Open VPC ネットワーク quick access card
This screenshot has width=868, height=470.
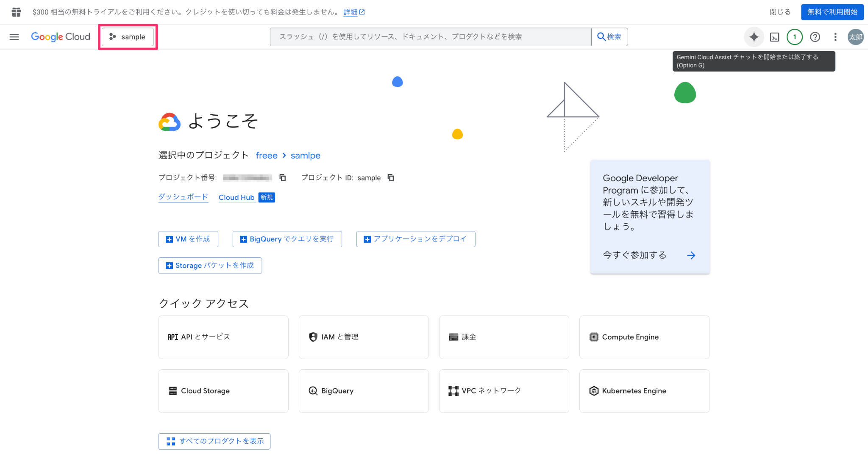click(504, 391)
